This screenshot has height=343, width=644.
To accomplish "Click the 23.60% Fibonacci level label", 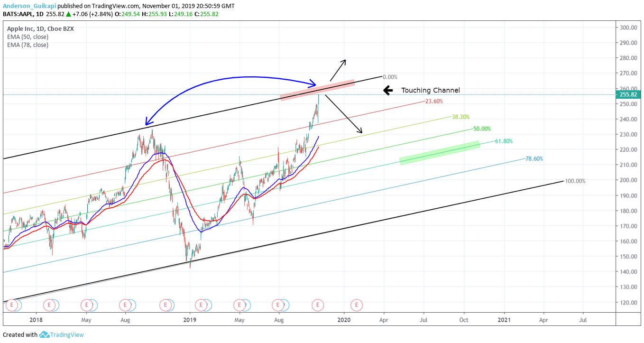I will tap(434, 101).
